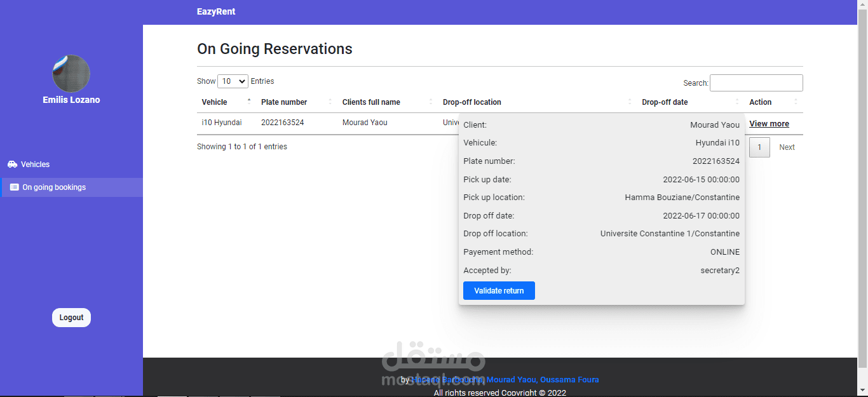Select page 1 in pagination

coord(759,147)
